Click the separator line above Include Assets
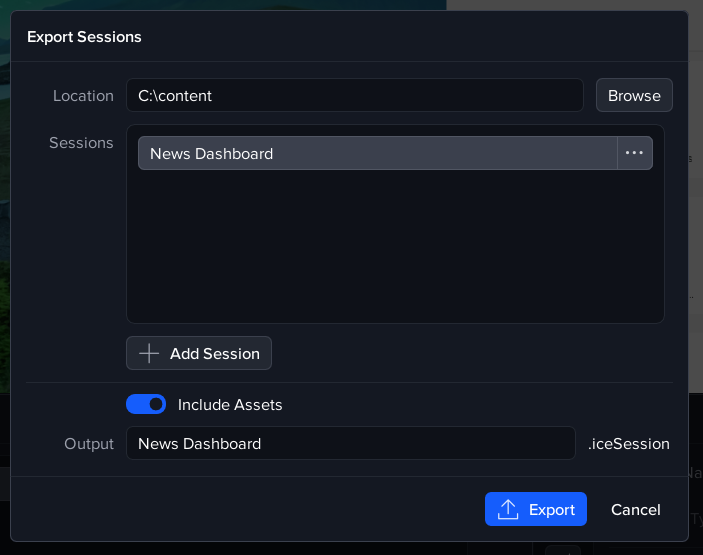The height and width of the screenshot is (555, 703). pos(349,382)
